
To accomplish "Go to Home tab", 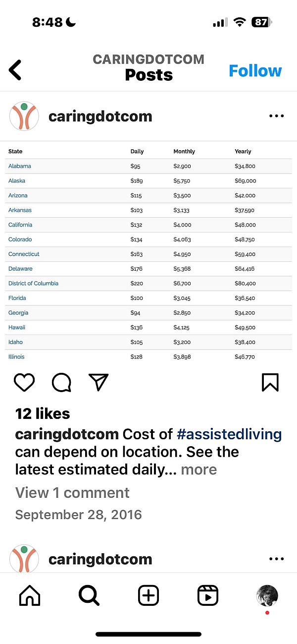I will click(x=30, y=595).
